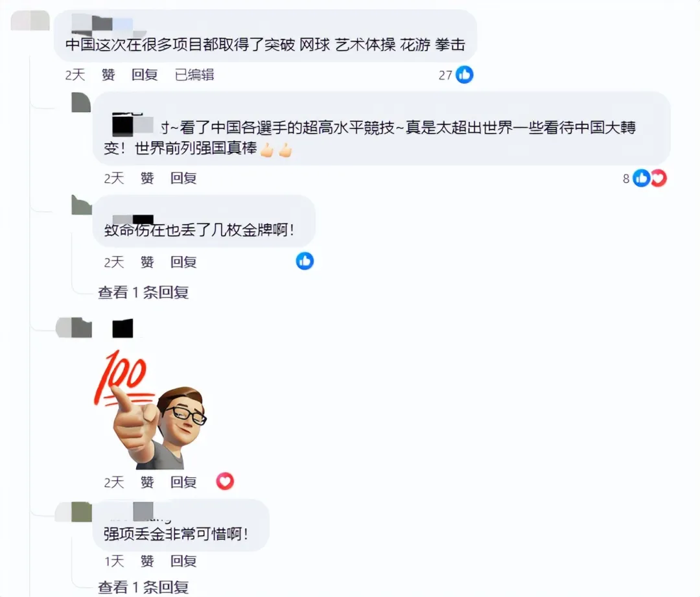This screenshot has height=597, width=700.
Task: Click the 2天 timestamp on top comment
Action: pos(75,75)
